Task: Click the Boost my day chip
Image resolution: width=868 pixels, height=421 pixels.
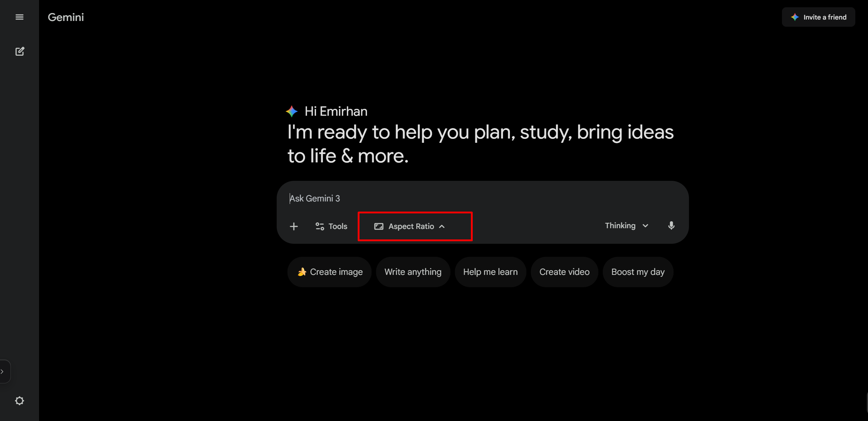Action: (638, 272)
